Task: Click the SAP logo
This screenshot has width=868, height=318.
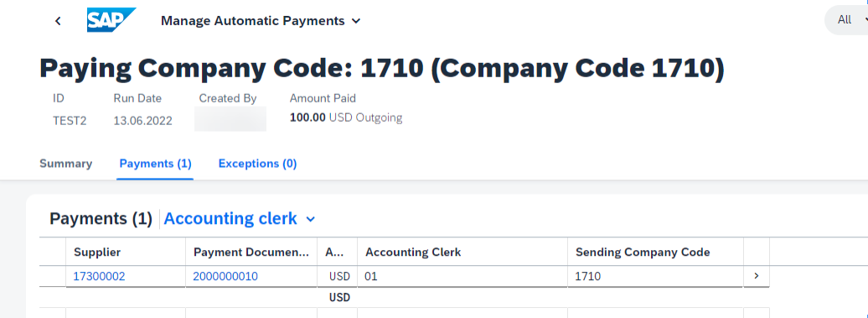Action: [111, 20]
